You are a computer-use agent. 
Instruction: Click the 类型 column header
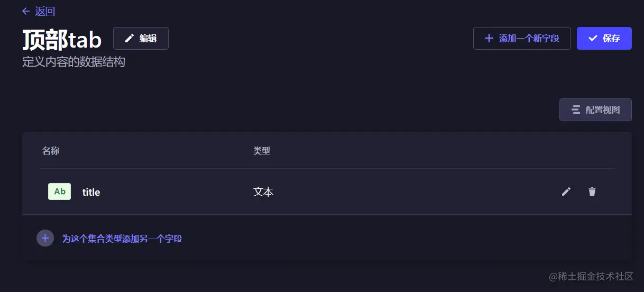[x=262, y=151]
